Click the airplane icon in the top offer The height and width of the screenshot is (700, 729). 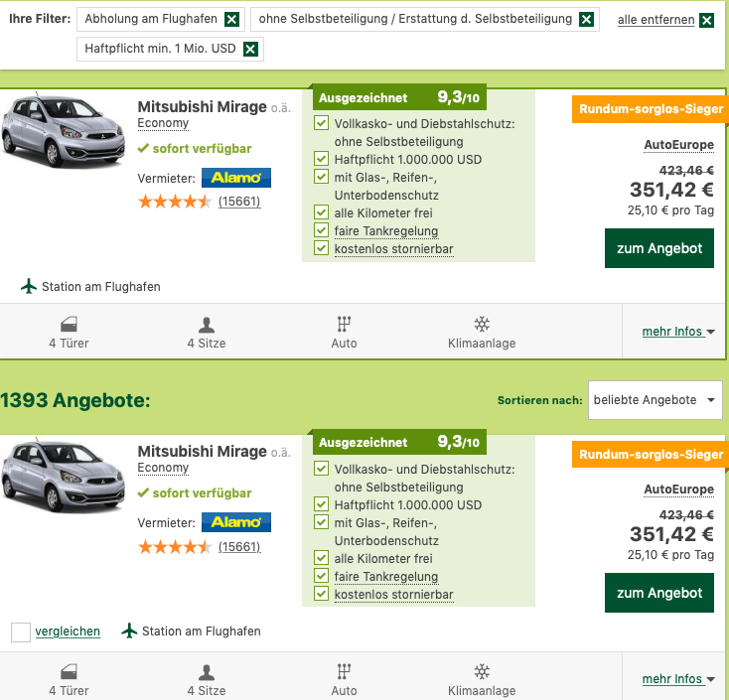click(x=29, y=286)
